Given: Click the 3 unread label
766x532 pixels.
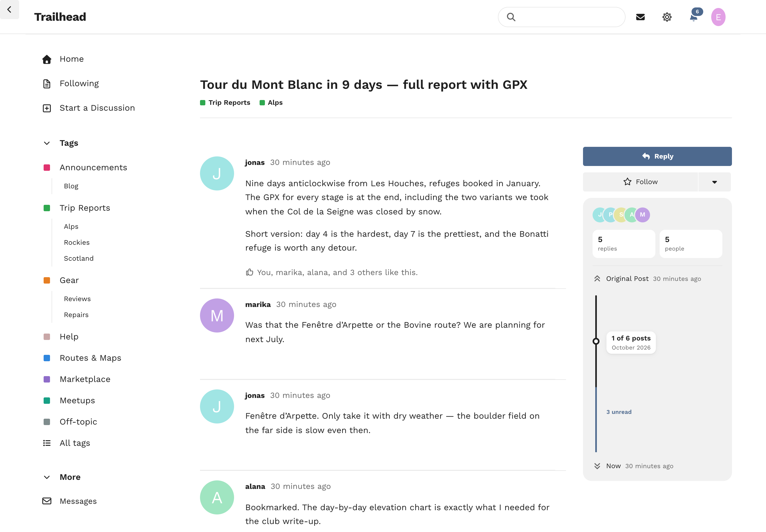Looking at the screenshot, I should click(619, 412).
